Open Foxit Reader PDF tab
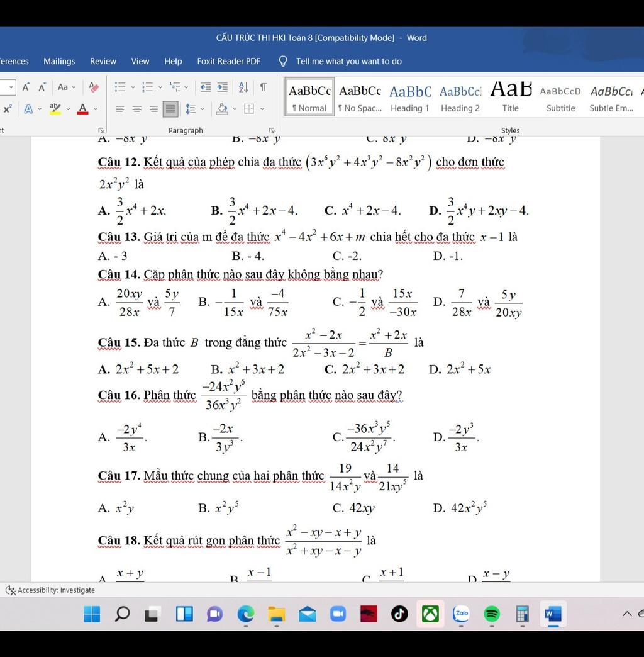This screenshot has width=644, height=657. 229,61
